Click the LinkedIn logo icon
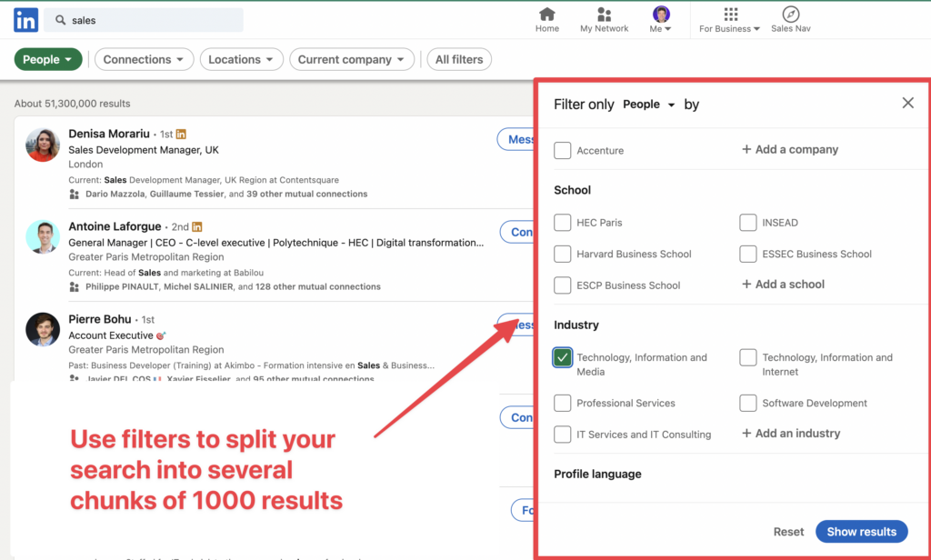Image resolution: width=931 pixels, height=560 pixels. click(26, 20)
